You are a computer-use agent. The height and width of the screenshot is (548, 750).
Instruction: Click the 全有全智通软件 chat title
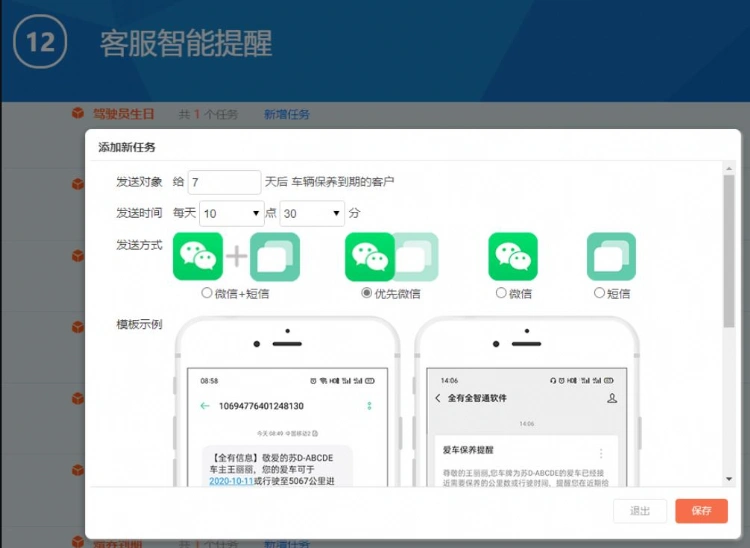point(477,398)
